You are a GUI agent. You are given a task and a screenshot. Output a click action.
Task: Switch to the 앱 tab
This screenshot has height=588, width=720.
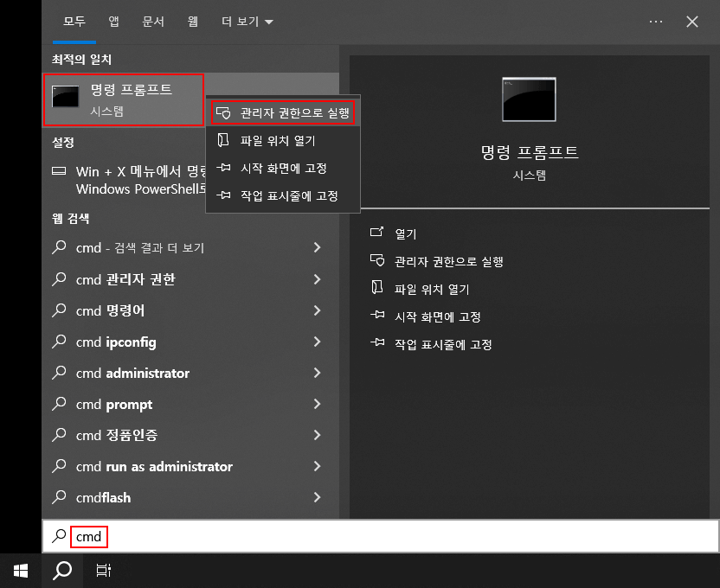[114, 22]
